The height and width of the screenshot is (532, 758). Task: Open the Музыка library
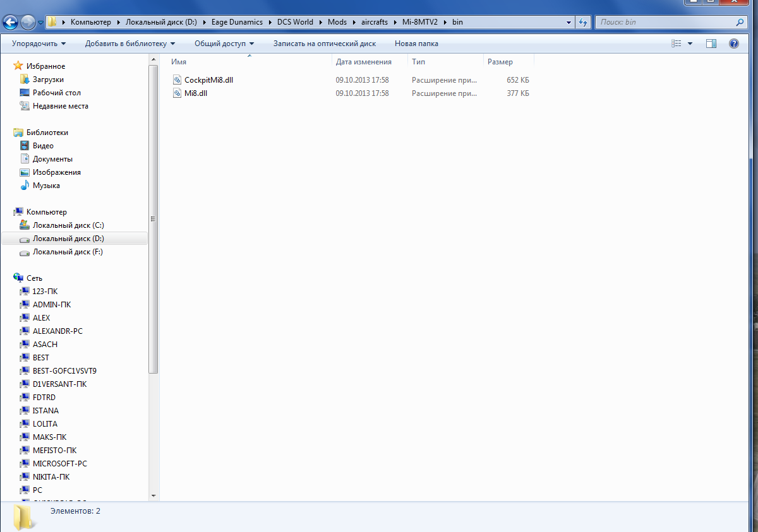(x=46, y=186)
